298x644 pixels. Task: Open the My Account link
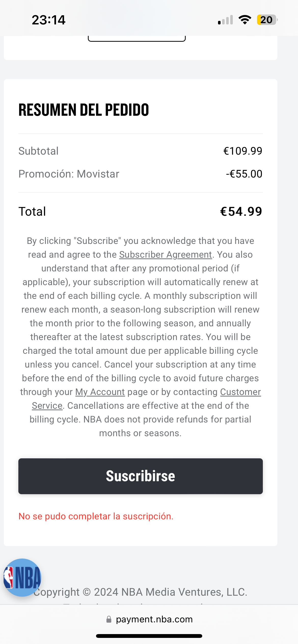(x=100, y=392)
